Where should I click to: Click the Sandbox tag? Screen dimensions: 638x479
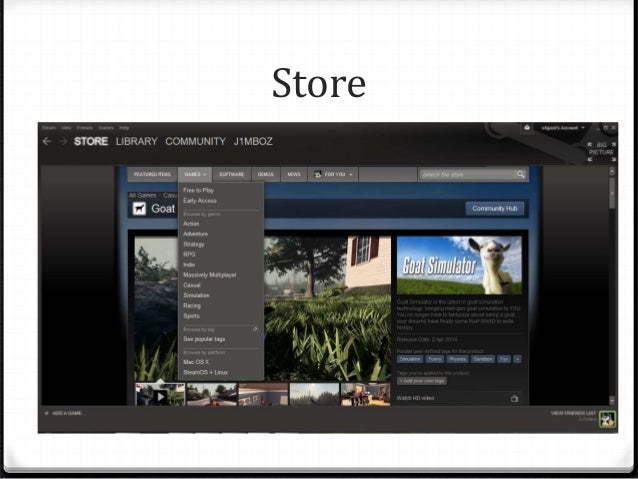(x=483, y=359)
